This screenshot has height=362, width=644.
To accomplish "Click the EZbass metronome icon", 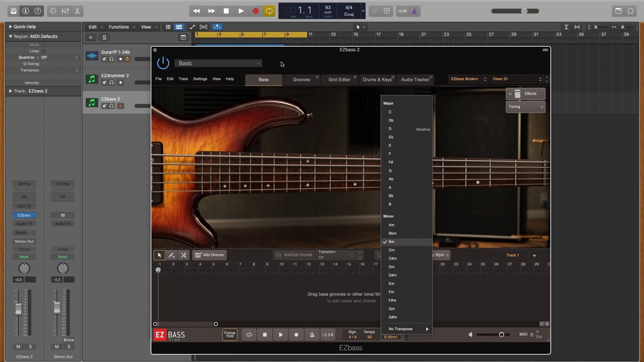I will tap(312, 335).
